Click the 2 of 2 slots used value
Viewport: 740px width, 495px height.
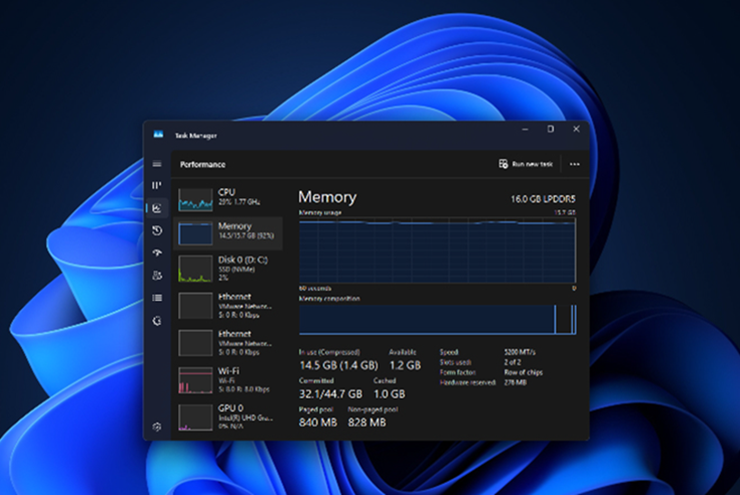(x=512, y=362)
